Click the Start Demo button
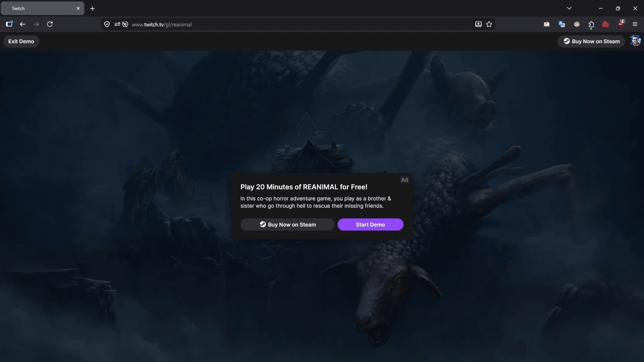 tap(370, 225)
